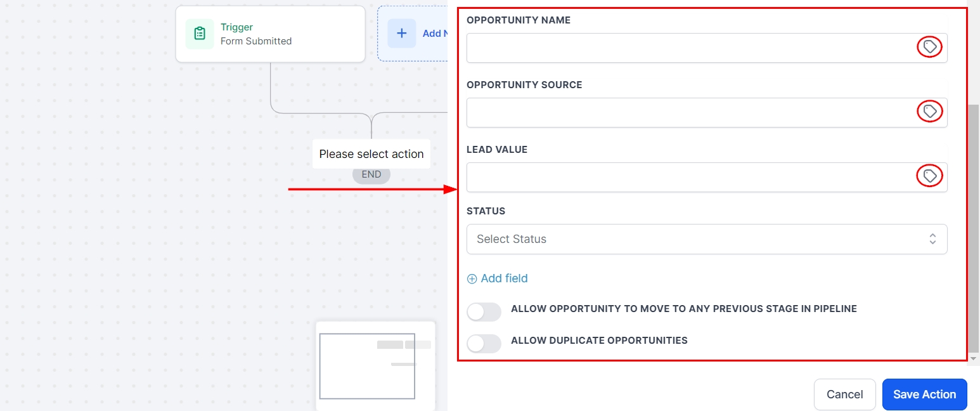Click the END node in workflow

(371, 174)
